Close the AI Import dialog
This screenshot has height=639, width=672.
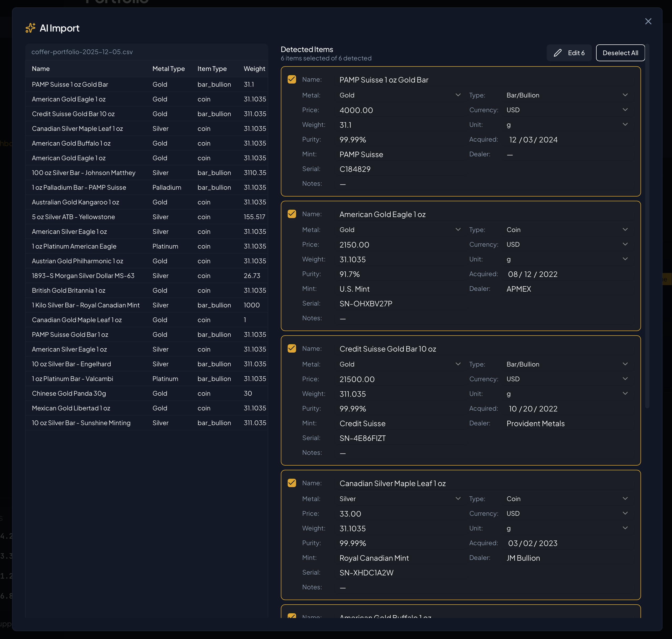648,21
